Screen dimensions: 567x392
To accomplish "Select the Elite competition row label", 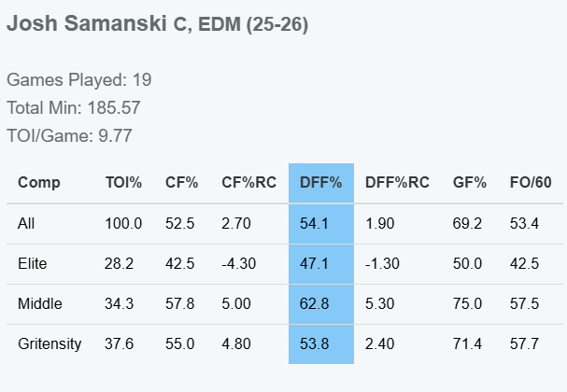I will tap(32, 264).
